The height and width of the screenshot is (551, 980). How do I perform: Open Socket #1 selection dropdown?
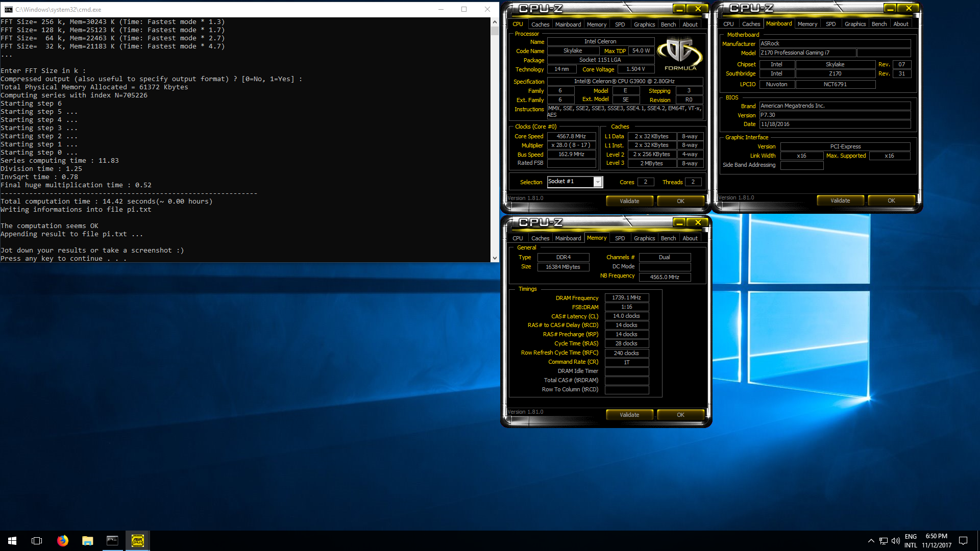(x=598, y=182)
